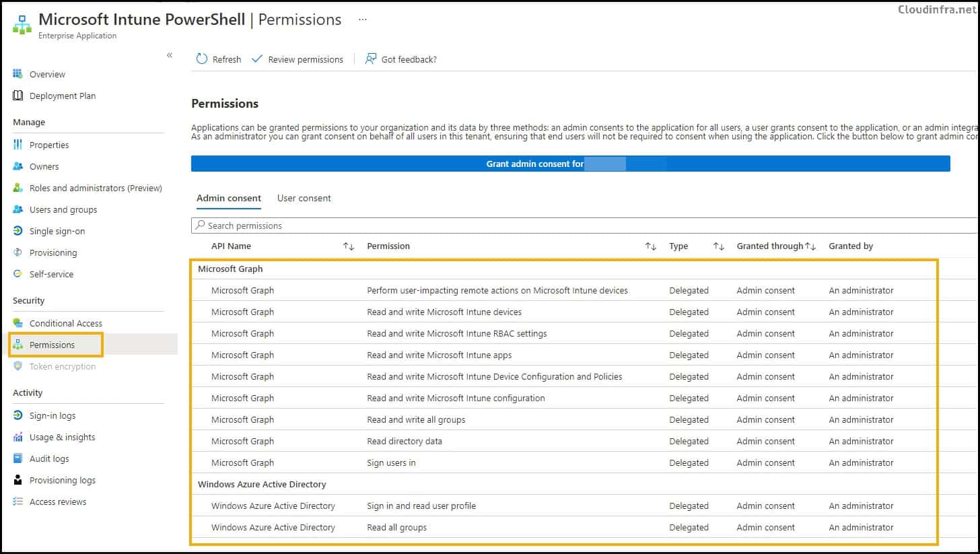The height and width of the screenshot is (554, 980).
Task: Click the Owners people icon
Action: point(18,166)
